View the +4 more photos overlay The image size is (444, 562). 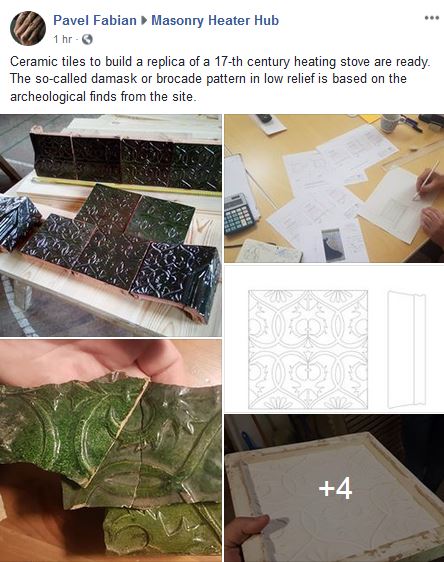pyautogui.click(x=335, y=488)
